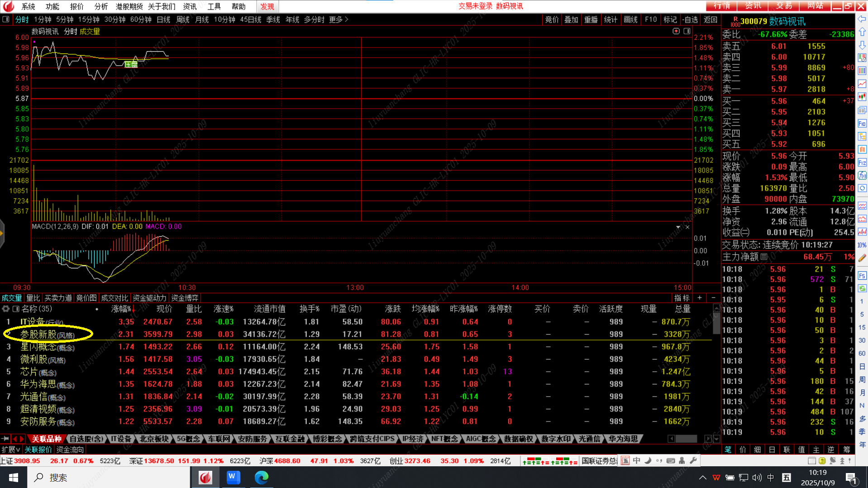Click the F12 sidebar icon
The image size is (868, 488).
pos(862,163)
